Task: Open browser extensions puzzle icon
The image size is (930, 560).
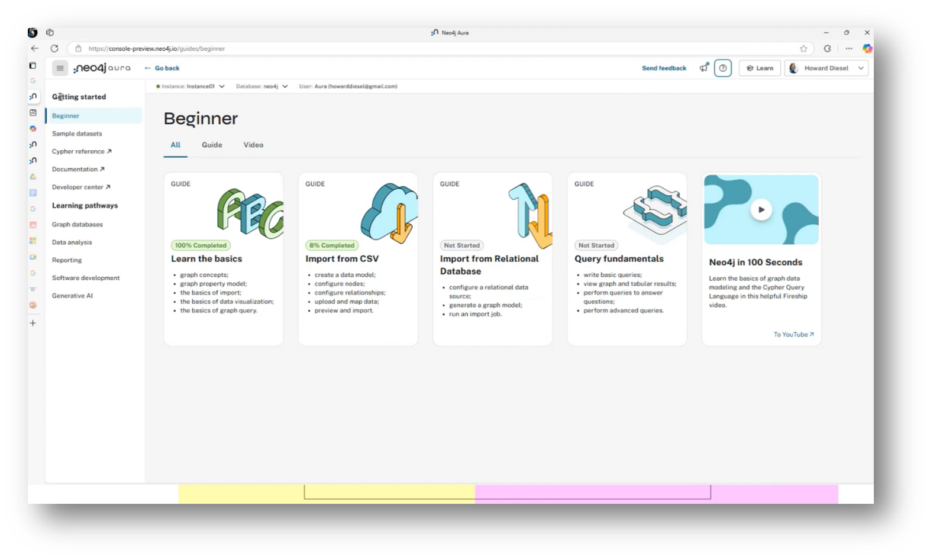Action: point(827,48)
